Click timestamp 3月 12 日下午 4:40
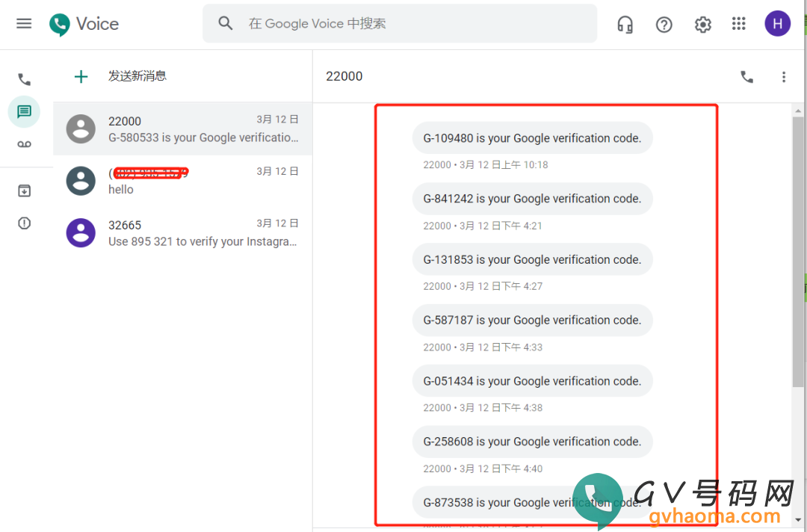The width and height of the screenshot is (807, 532). pos(501,468)
